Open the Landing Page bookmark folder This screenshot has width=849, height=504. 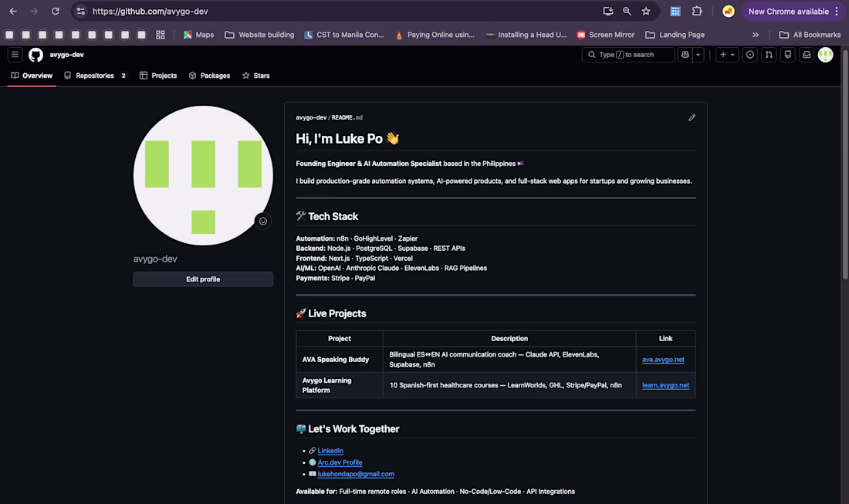coord(675,35)
